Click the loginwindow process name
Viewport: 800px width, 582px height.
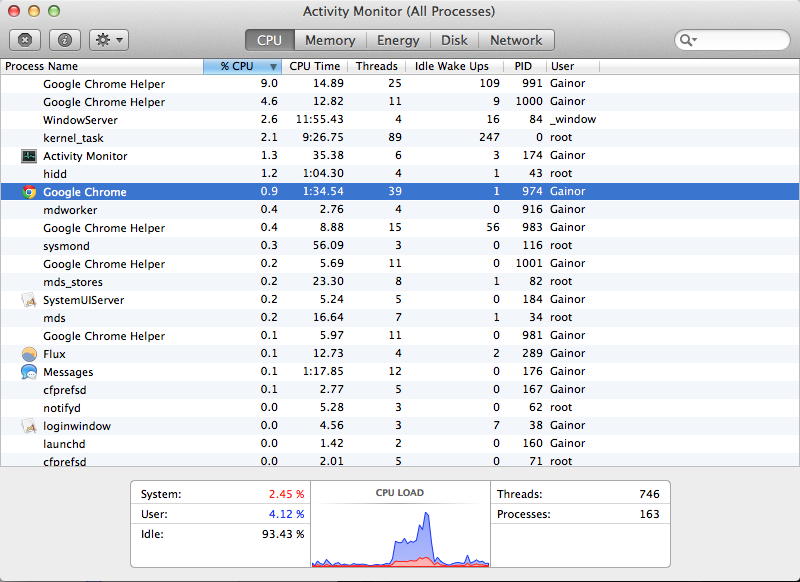click(77, 426)
